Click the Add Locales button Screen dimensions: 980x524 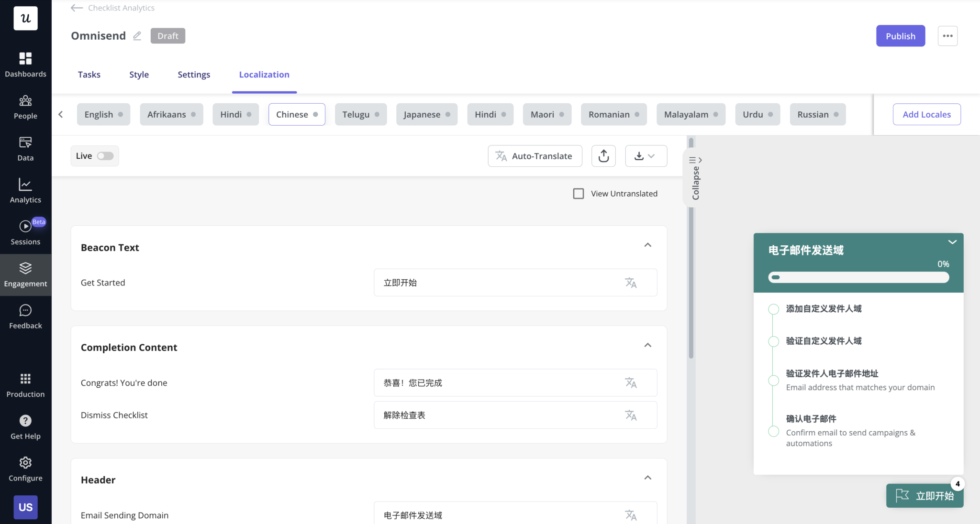(x=926, y=114)
